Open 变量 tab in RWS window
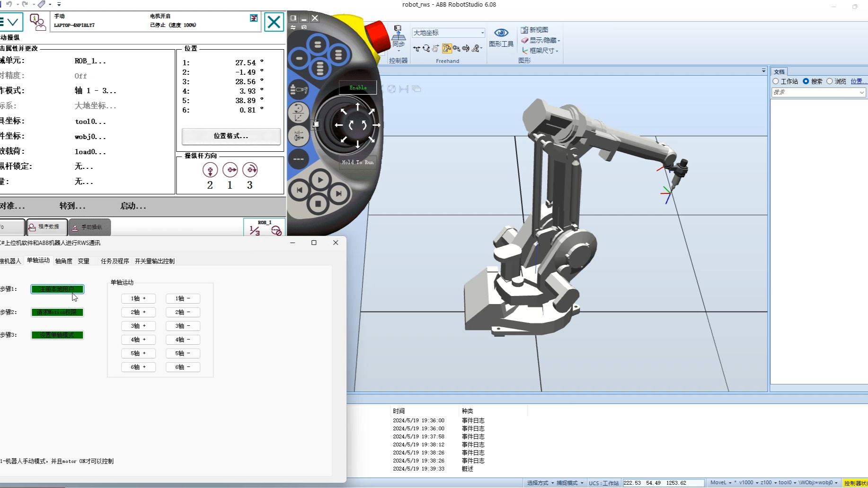The width and height of the screenshot is (868, 488). click(x=84, y=261)
